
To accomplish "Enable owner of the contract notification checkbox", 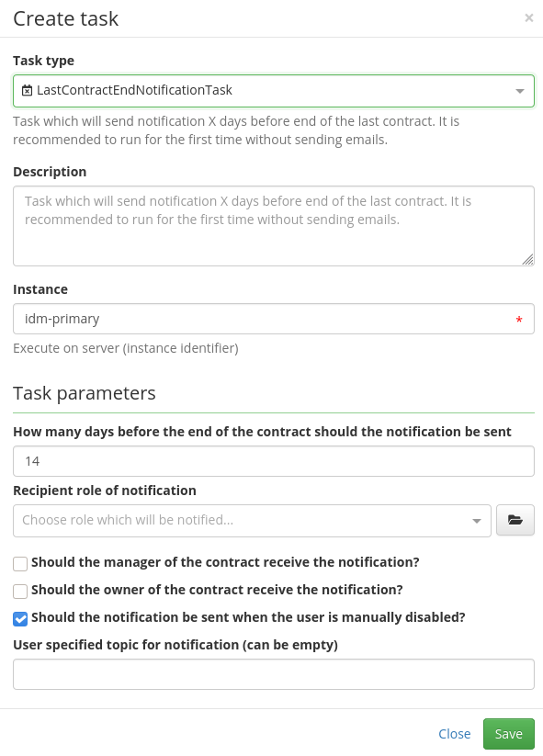I will click(20, 591).
